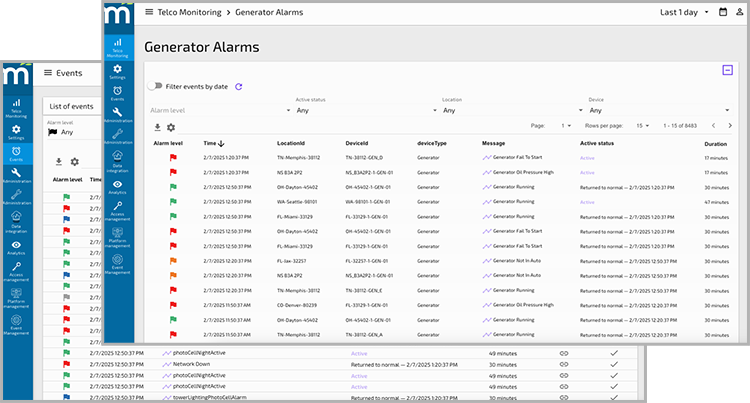This screenshot has width=750, height=403.
Task: Open Alarm level Any dropdown in Events window
Action: click(x=72, y=132)
